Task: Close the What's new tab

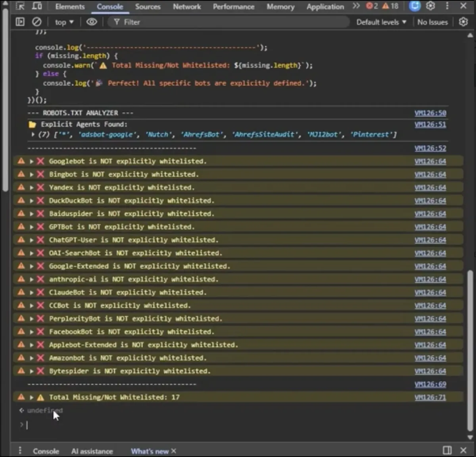Action: (x=173, y=451)
